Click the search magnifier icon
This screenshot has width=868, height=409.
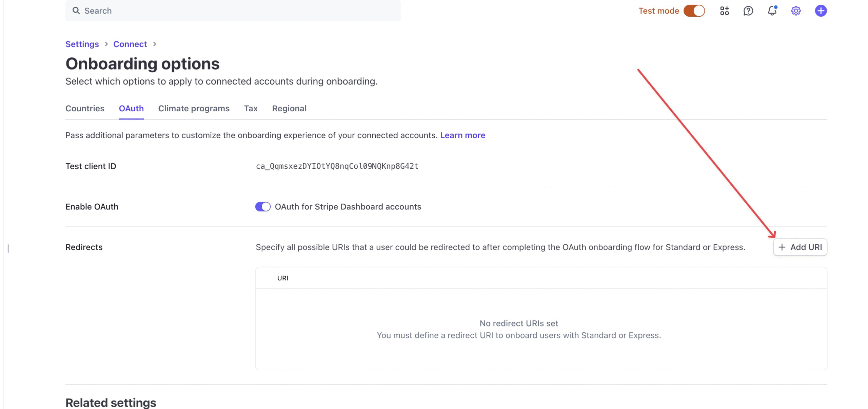click(76, 11)
